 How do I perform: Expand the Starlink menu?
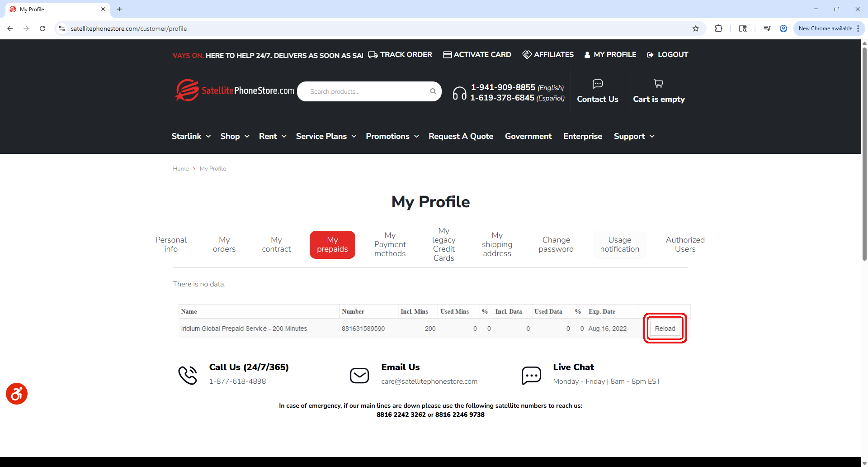pos(191,136)
